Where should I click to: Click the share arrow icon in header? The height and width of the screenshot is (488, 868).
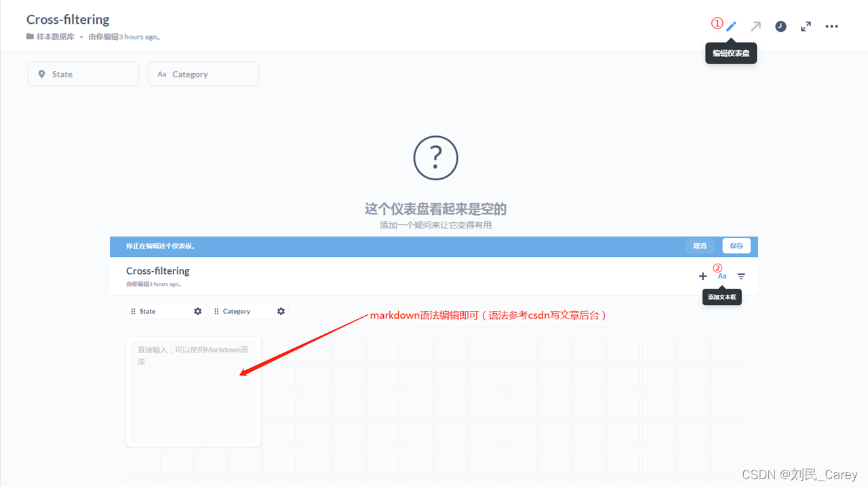point(755,26)
